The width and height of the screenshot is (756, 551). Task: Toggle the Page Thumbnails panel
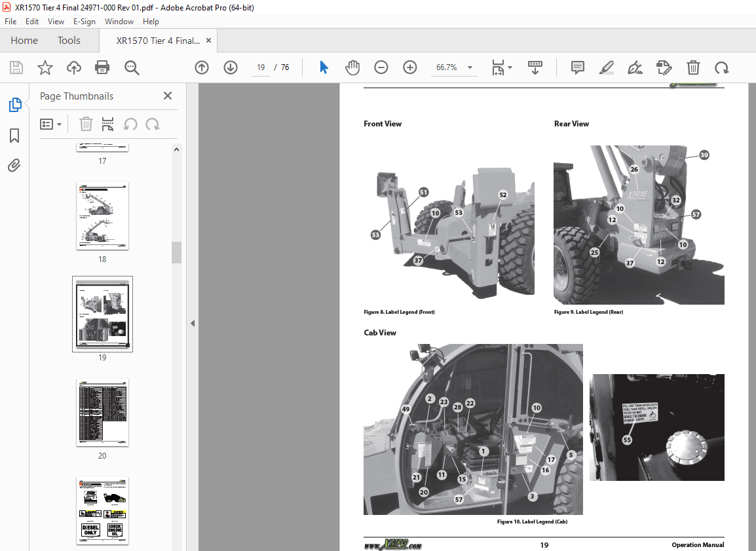14,104
